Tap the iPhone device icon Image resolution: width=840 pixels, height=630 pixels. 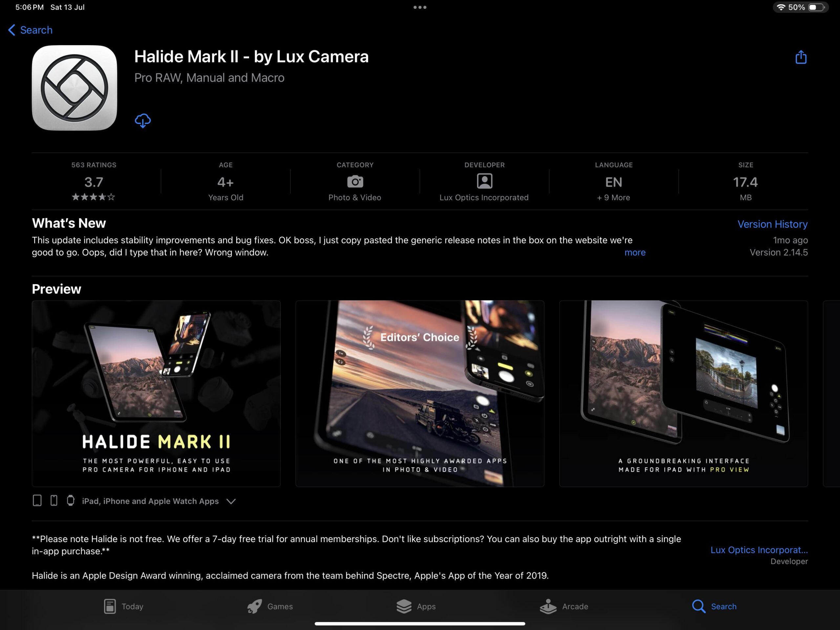pyautogui.click(x=54, y=500)
